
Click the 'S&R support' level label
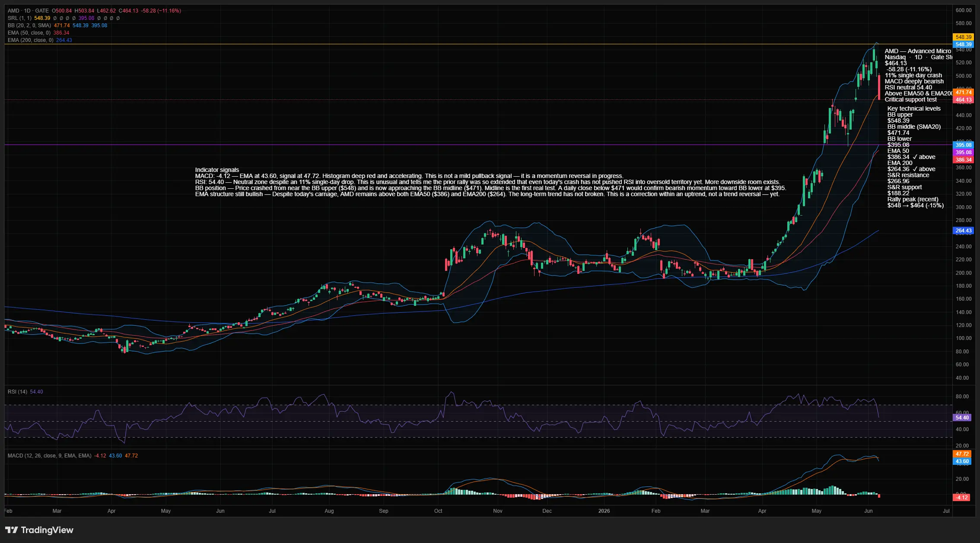coord(905,187)
